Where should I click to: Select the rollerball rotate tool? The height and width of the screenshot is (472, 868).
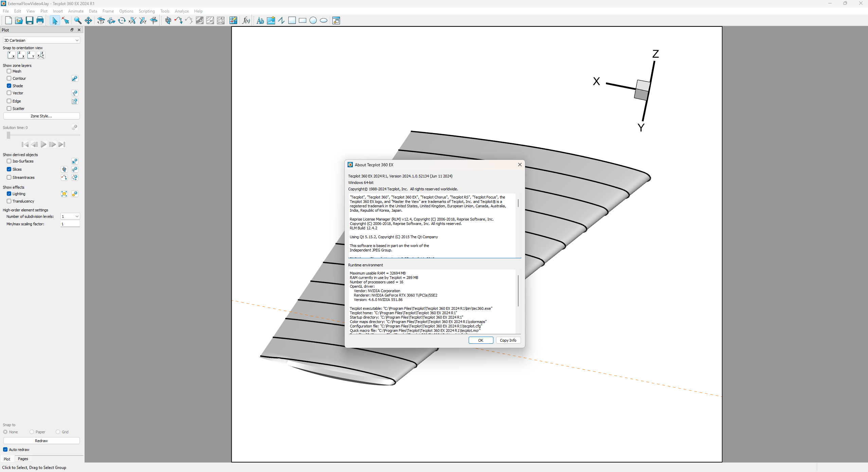click(111, 20)
